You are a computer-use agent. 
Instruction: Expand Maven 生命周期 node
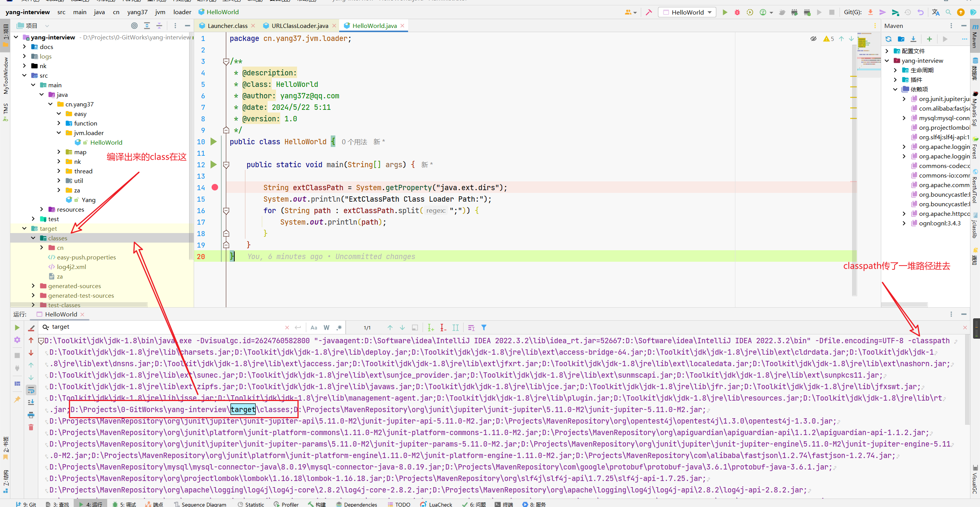895,70
